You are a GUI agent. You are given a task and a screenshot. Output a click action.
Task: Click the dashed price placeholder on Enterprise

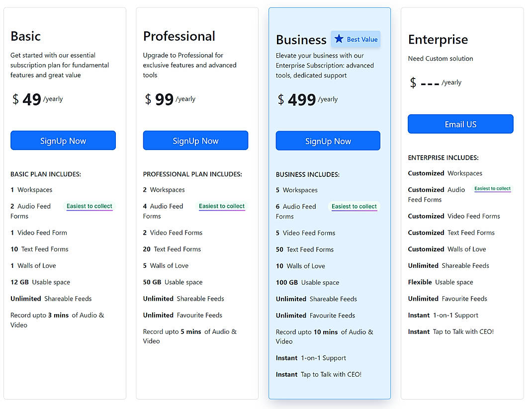pyautogui.click(x=429, y=83)
